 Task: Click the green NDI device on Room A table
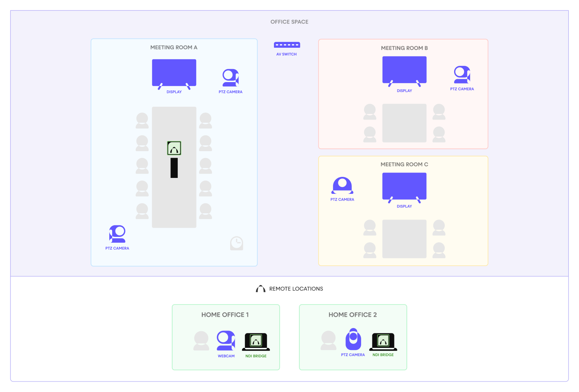pyautogui.click(x=174, y=148)
